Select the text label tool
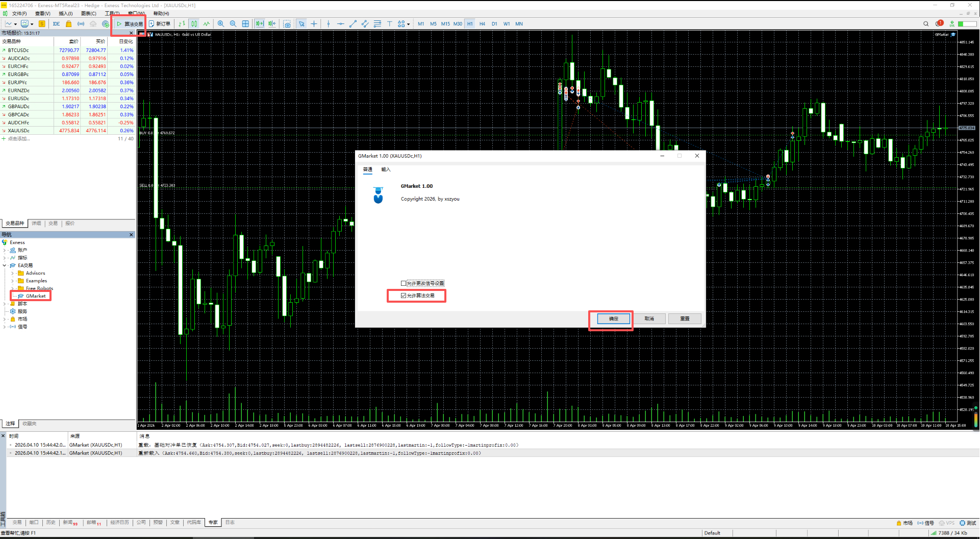 pos(389,24)
